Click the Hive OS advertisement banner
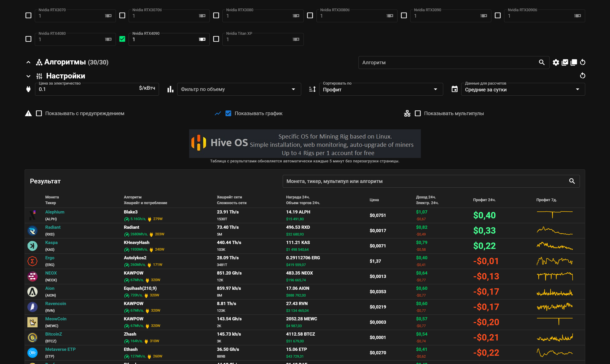Screen dimensions: 610x364 305,144
